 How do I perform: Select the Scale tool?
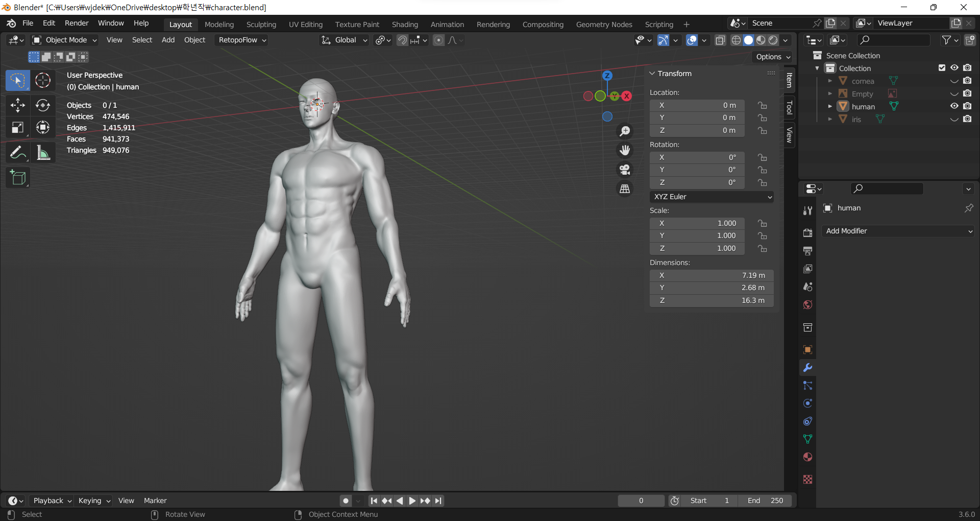(17, 128)
